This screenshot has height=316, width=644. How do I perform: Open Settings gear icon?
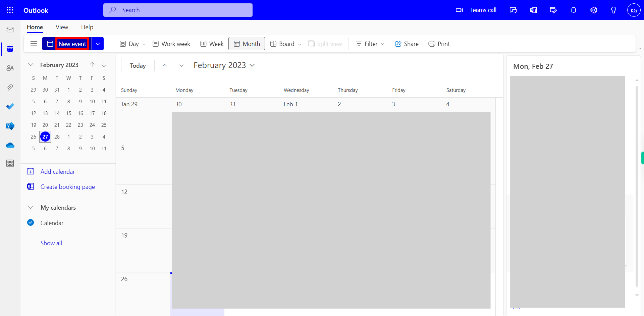[x=594, y=10]
